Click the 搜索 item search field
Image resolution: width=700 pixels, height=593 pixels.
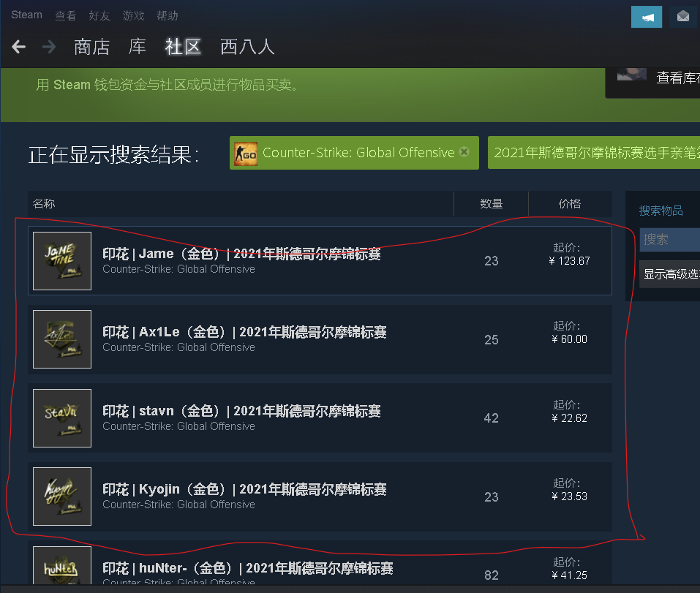tap(669, 240)
